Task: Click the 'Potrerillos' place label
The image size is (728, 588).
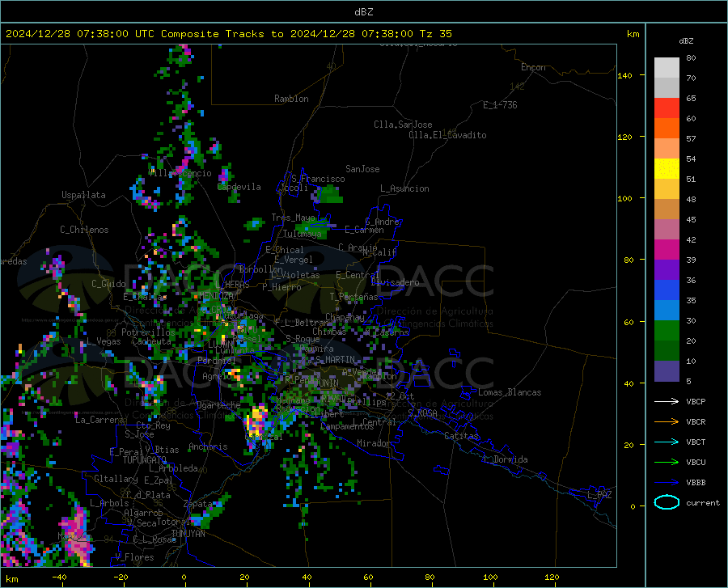Action: [x=148, y=332]
